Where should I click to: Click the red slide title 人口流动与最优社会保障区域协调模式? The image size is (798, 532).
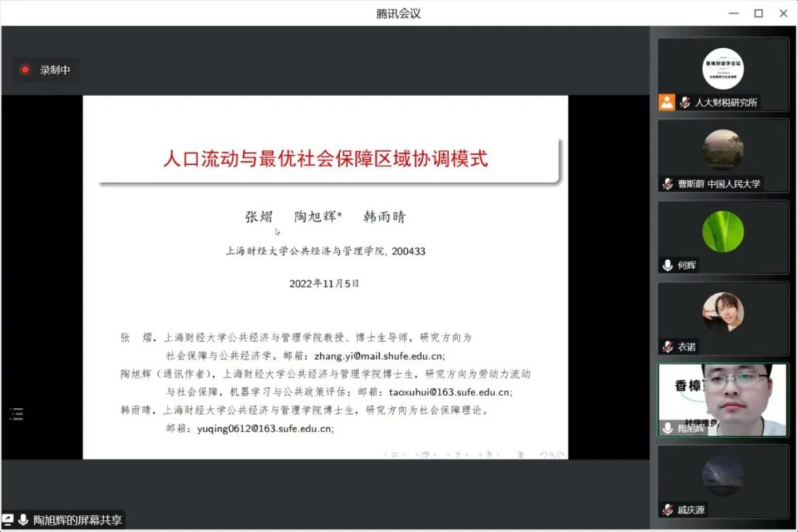coord(325,159)
